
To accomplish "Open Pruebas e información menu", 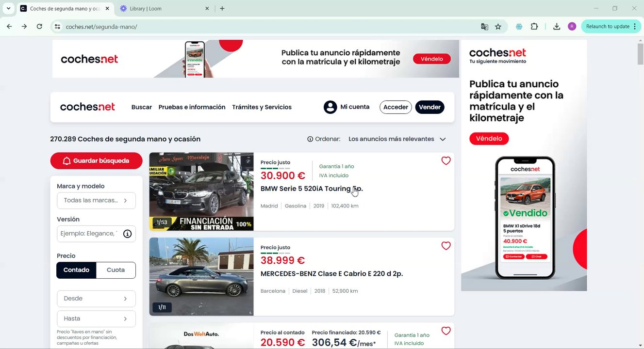I will click(x=192, y=107).
